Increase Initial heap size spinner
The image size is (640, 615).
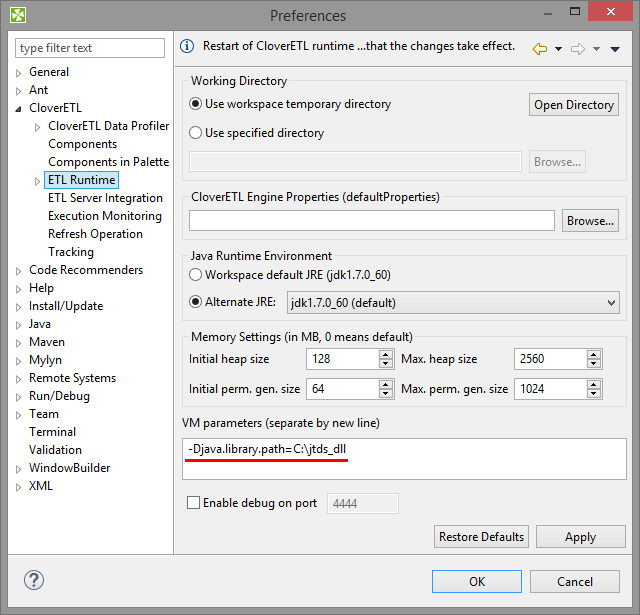pyautogui.click(x=386, y=354)
